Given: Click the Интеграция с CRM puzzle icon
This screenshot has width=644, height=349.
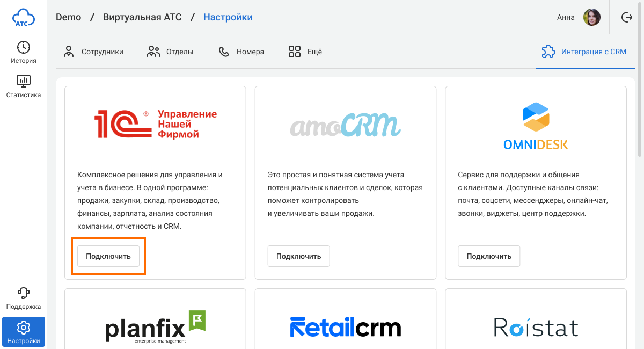Looking at the screenshot, I should point(548,52).
